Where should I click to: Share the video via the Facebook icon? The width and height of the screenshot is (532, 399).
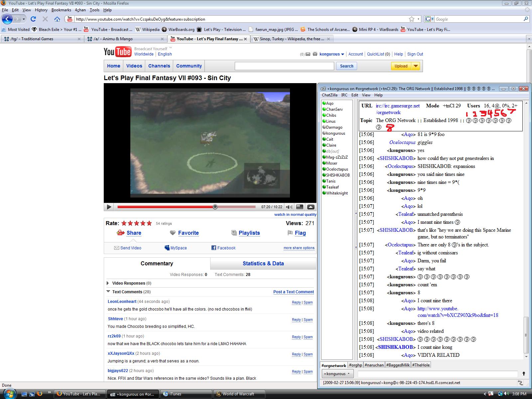click(214, 248)
